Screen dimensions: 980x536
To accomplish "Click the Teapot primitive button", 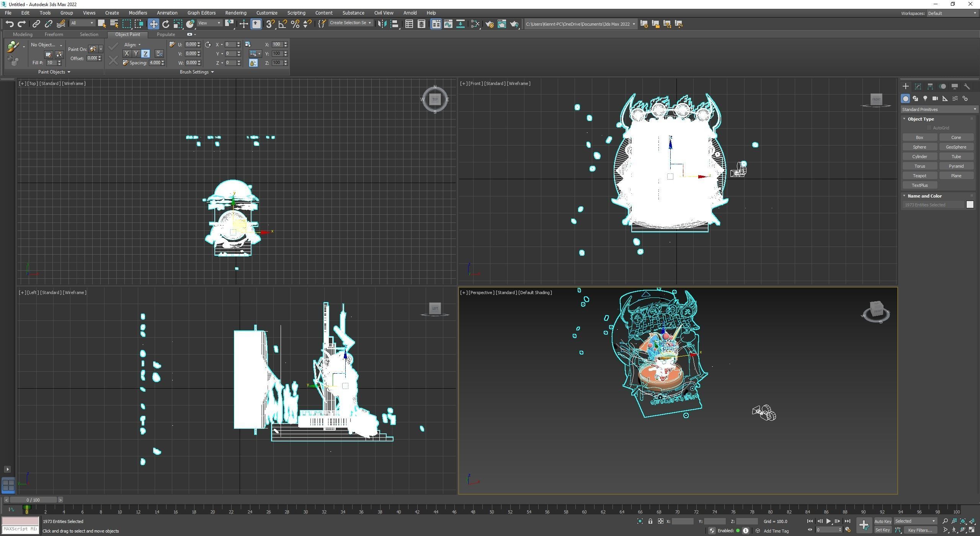I will (919, 176).
